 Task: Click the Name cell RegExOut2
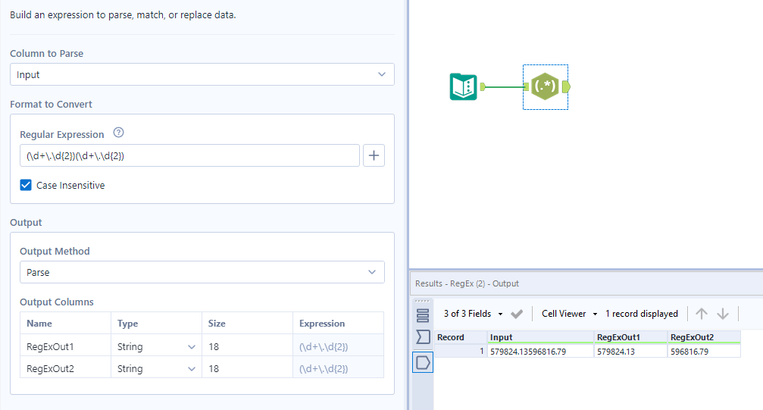point(65,369)
